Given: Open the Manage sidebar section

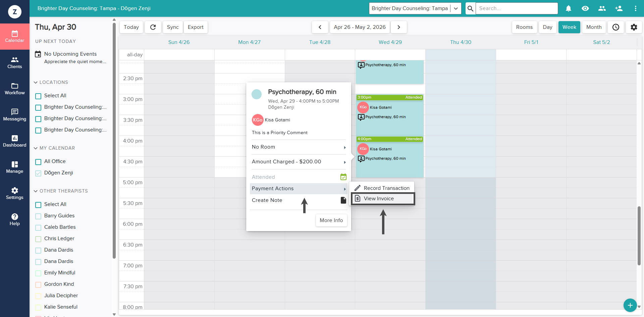Looking at the screenshot, I should tap(15, 167).
